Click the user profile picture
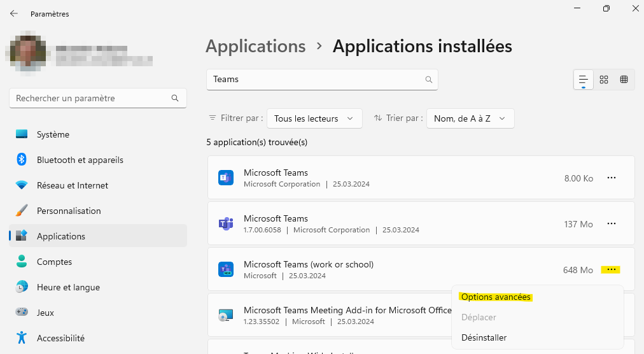The height and width of the screenshot is (354, 644). click(x=27, y=53)
